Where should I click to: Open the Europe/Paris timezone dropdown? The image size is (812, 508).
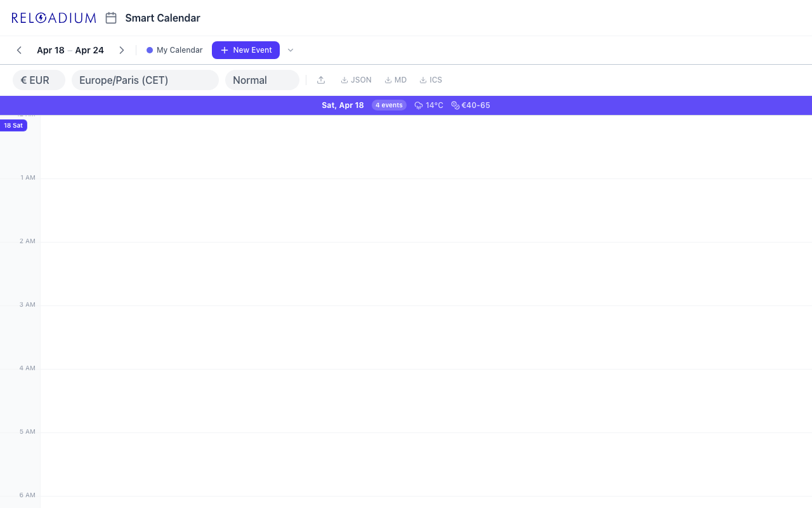pos(145,80)
